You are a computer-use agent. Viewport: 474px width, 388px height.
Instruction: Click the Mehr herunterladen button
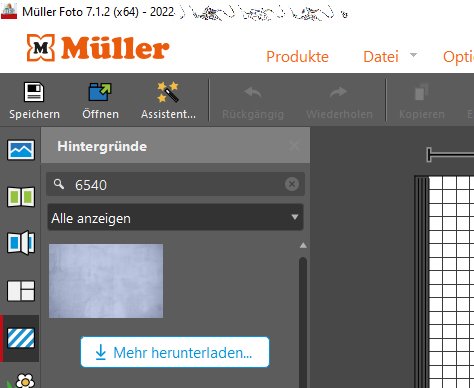pos(175,352)
